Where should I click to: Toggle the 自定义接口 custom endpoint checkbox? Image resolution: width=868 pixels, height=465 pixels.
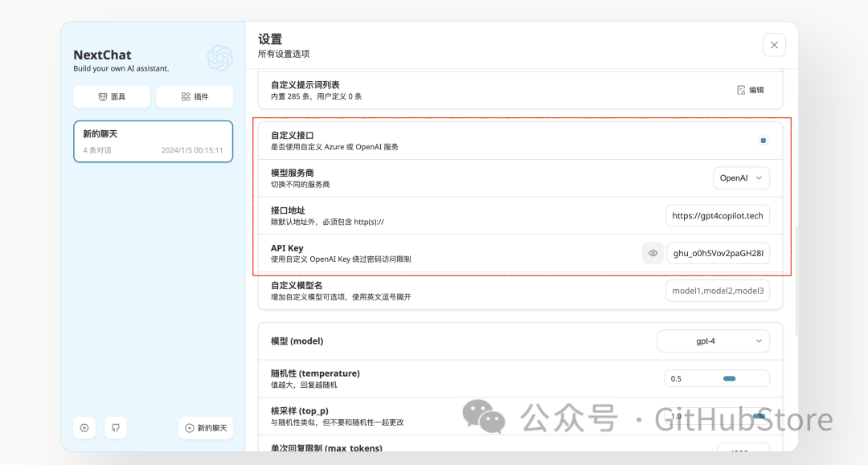pyautogui.click(x=764, y=141)
